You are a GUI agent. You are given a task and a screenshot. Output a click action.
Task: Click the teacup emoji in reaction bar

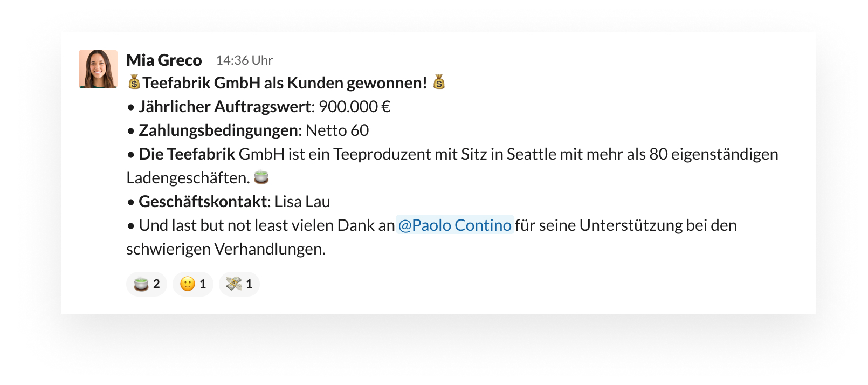tap(141, 284)
